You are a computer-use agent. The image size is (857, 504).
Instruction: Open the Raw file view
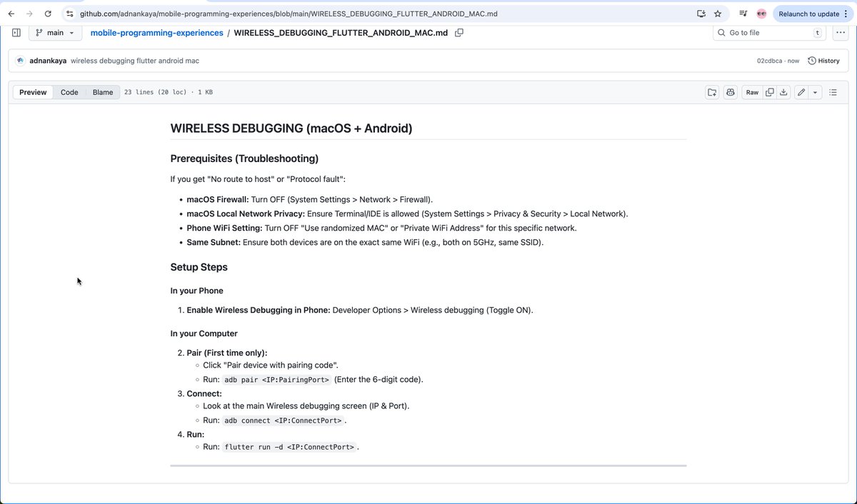pos(752,92)
